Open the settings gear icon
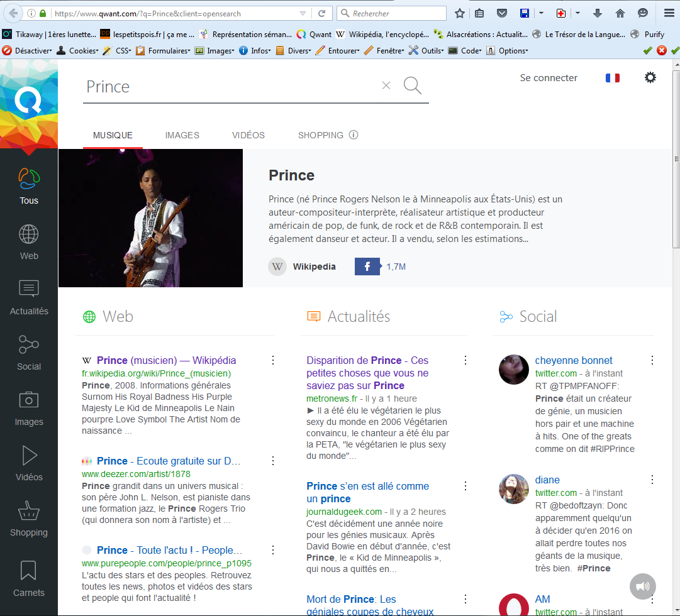The image size is (680, 616). coord(650,77)
